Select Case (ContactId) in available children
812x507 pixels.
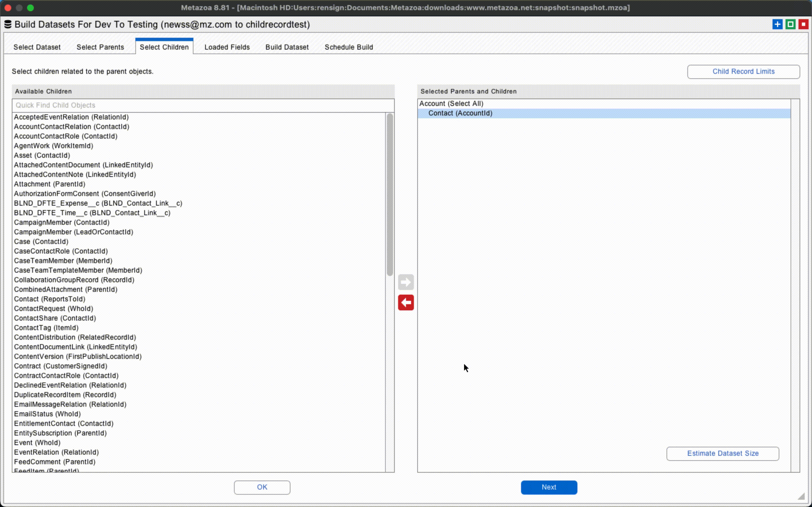click(x=41, y=241)
